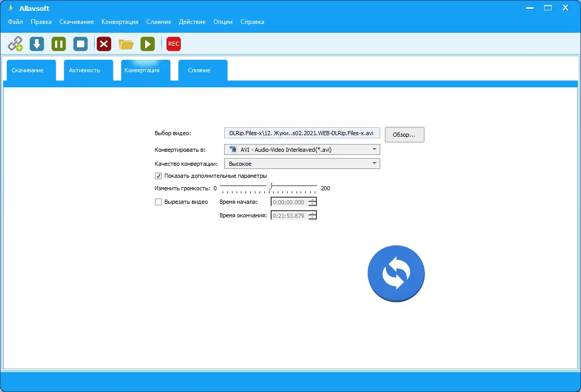Switch to the Слияние tab

click(203, 70)
